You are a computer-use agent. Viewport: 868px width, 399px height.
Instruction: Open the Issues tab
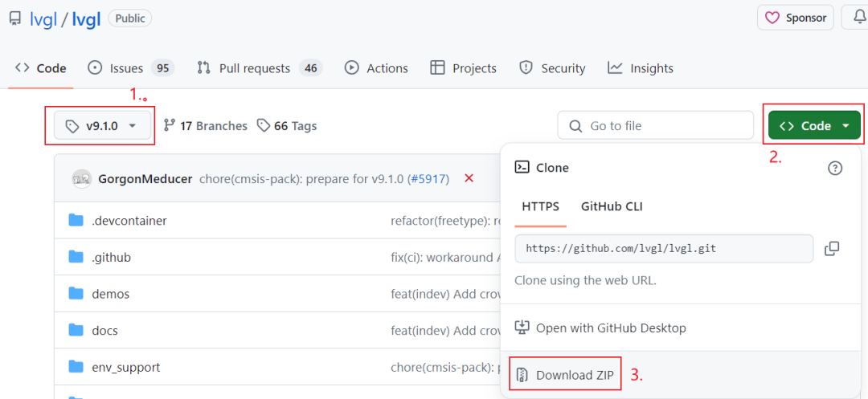131,68
